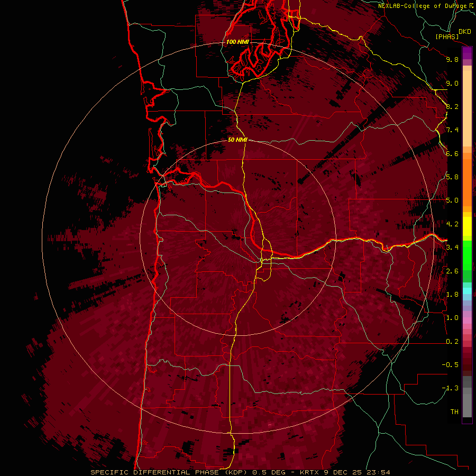Click the orange swatch on the color bar
Viewport: 476px width, 476px height.
pos(467,182)
